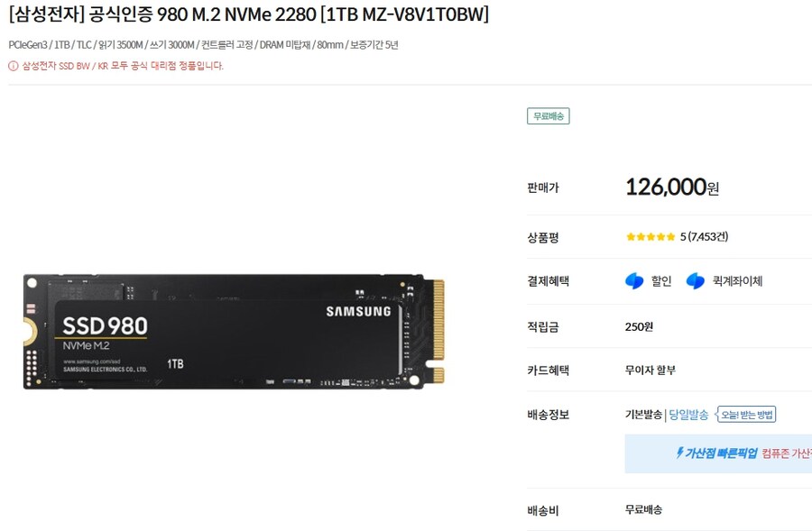Screen dimensions: 812x531
Task: Click the yellow star rating icons
Action: pos(651,237)
